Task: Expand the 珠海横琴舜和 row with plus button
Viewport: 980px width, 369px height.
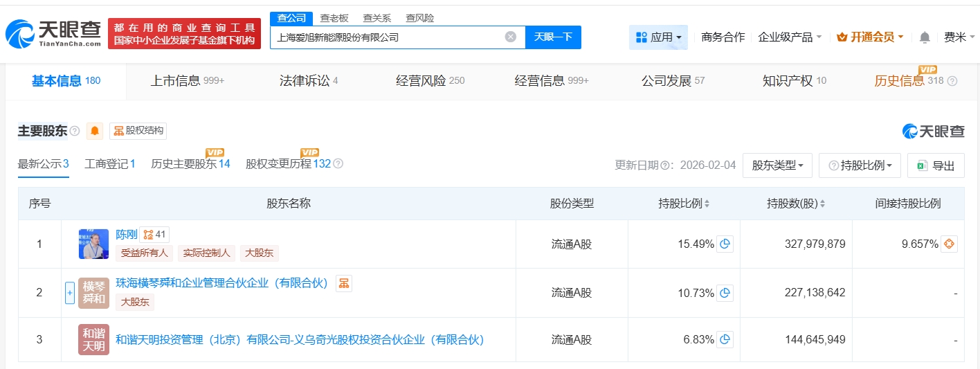Action: tap(69, 293)
